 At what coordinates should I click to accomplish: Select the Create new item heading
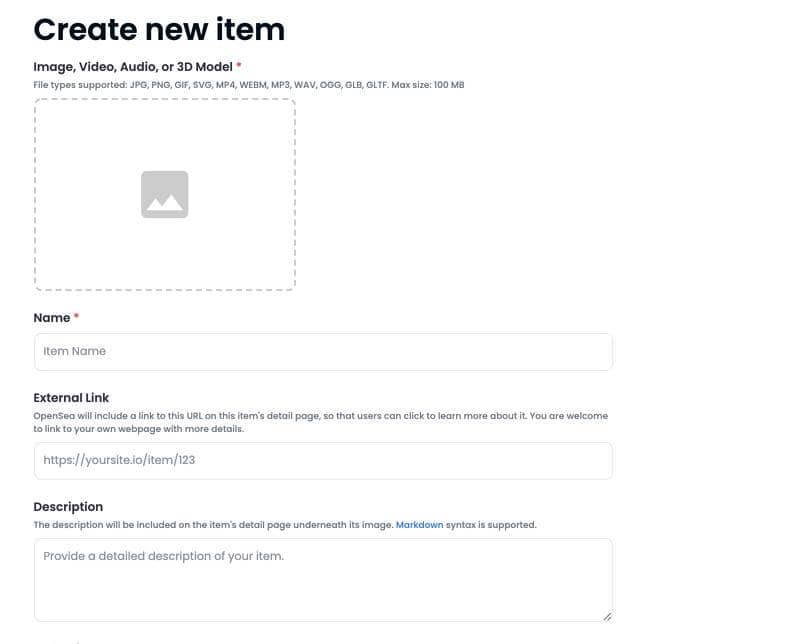159,29
